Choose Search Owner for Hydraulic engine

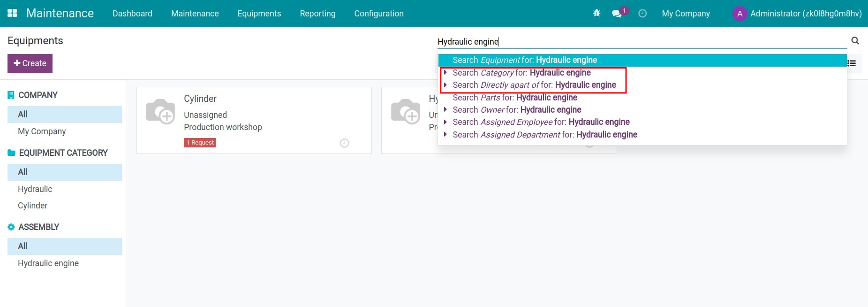pyautogui.click(x=642, y=110)
